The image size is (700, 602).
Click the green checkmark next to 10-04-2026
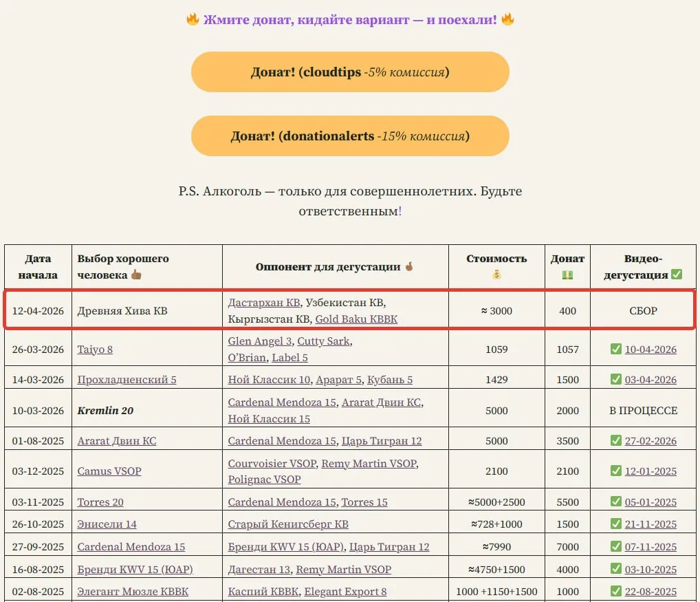615,348
